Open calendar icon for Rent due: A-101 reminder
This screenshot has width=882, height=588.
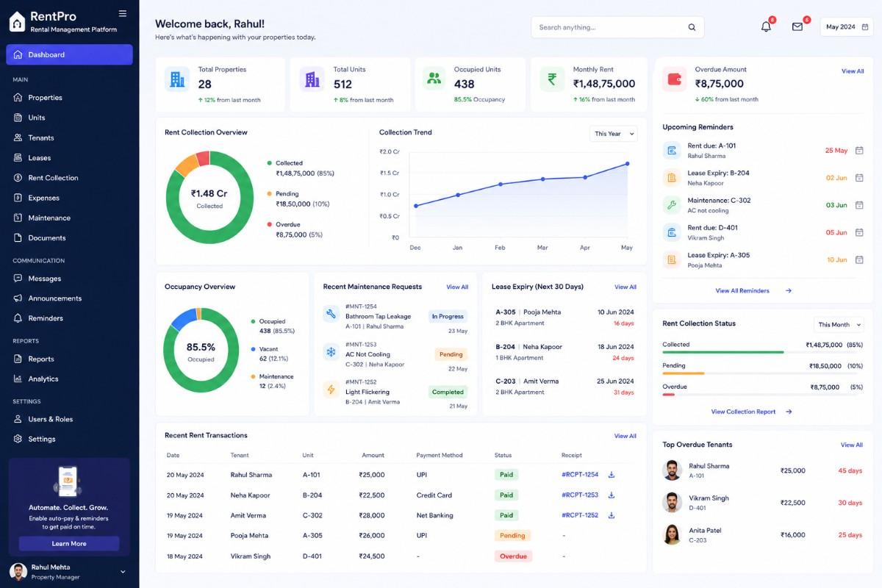click(859, 151)
